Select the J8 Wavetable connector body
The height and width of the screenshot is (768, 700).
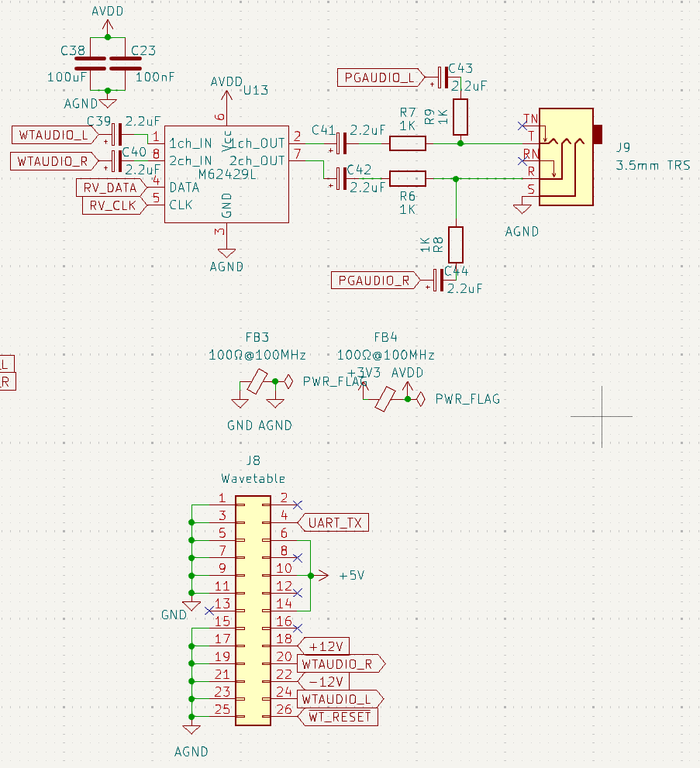[x=253, y=611]
